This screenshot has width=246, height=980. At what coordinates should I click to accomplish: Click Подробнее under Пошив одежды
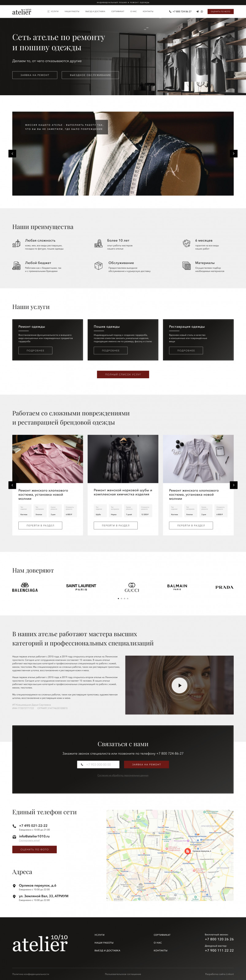pos(111,350)
